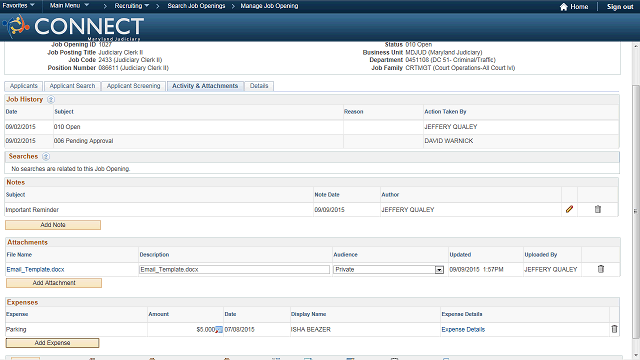Viewport: 640px width, 360px height.
Task: Open currency lookup next to the $5.000 amount
Action: [x=219, y=329]
